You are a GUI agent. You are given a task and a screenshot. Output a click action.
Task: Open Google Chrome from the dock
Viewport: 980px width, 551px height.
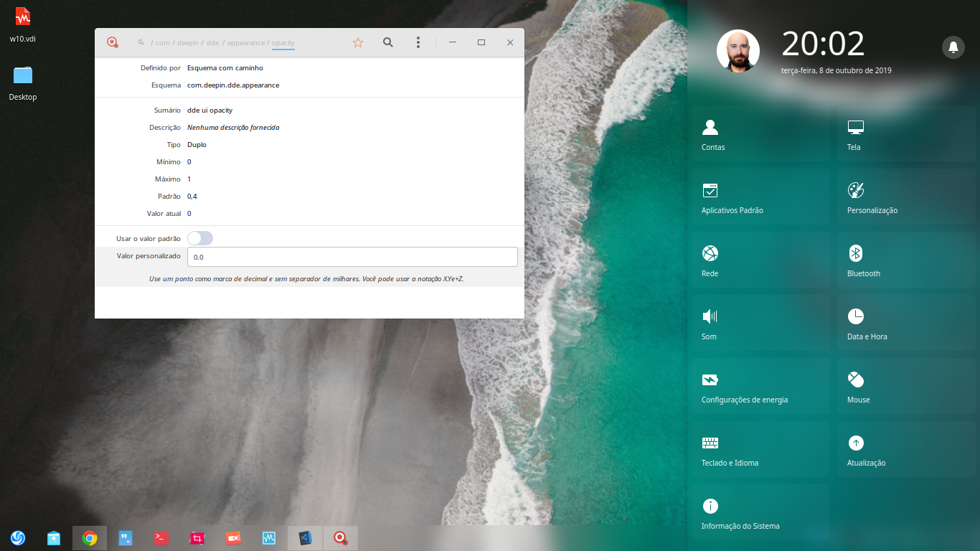90,538
